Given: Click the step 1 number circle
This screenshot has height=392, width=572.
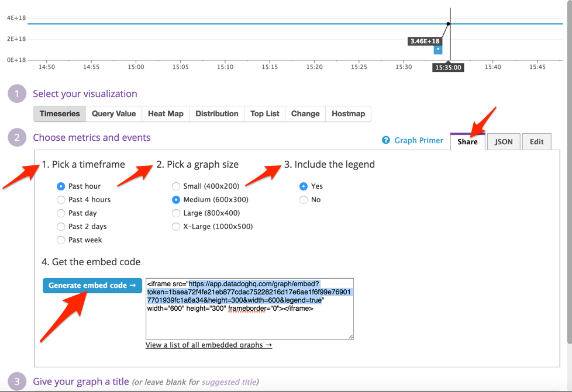Looking at the screenshot, I should click(x=17, y=94).
